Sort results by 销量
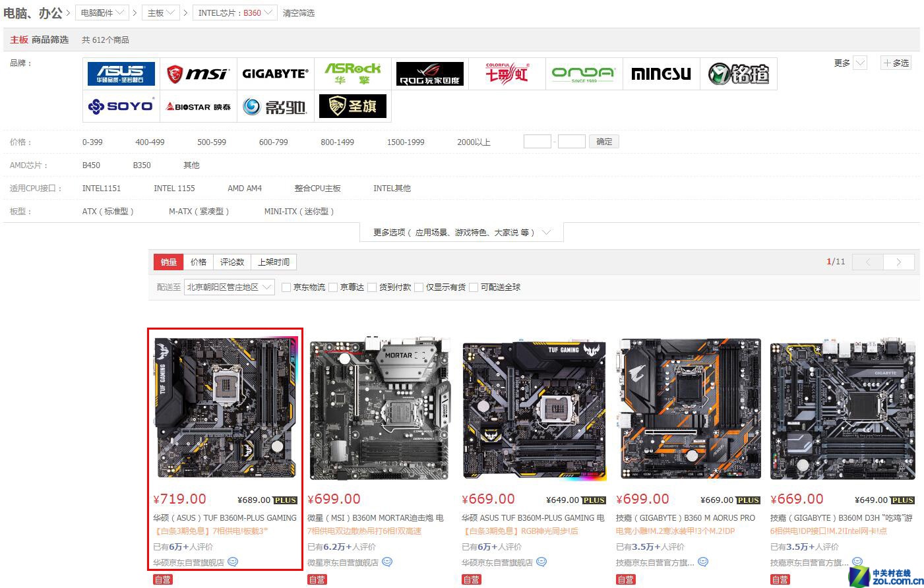 169,262
